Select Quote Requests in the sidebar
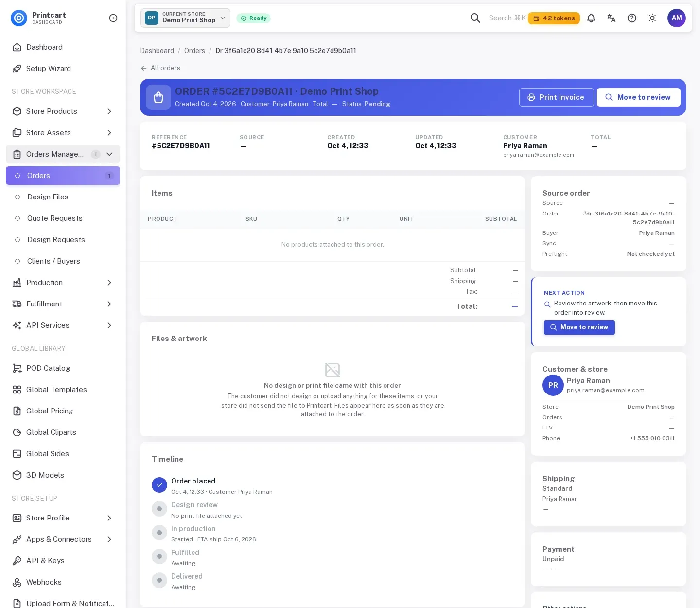The width and height of the screenshot is (700, 608). pyautogui.click(x=63, y=218)
